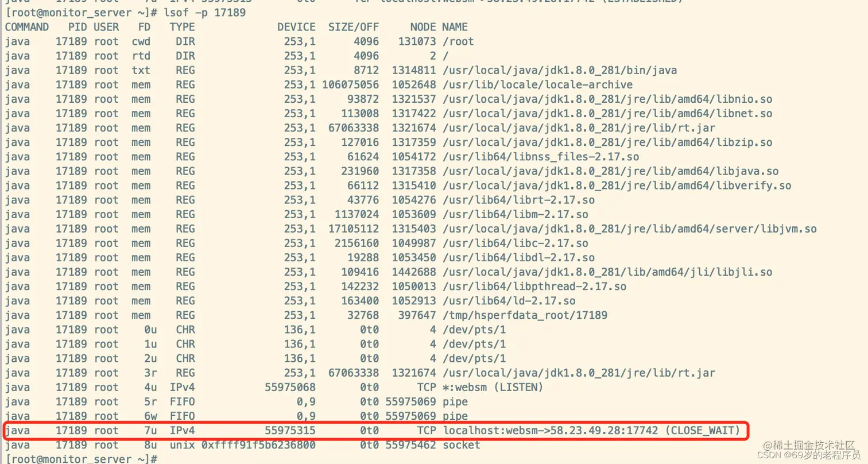Click the libdl-2.17.so path
Image resolution: width=868 pixels, height=464 pixels.
pyautogui.click(x=518, y=257)
